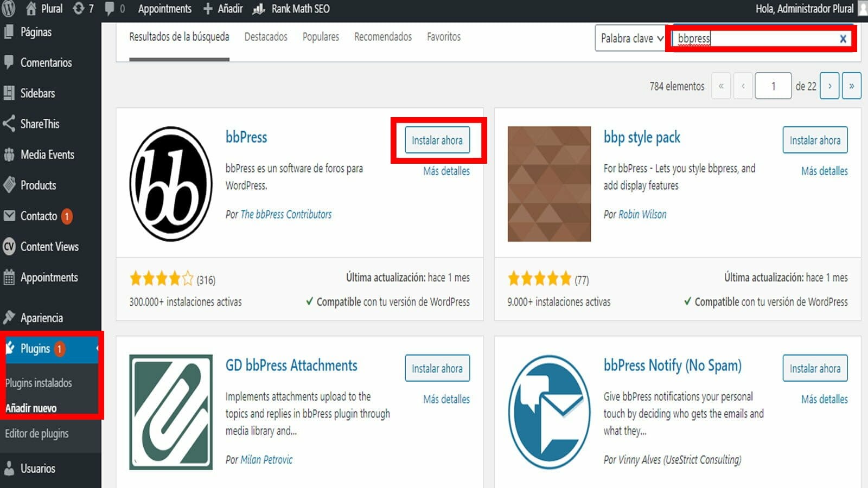
Task: Install GD bbPress Attachments plugin
Action: (437, 369)
